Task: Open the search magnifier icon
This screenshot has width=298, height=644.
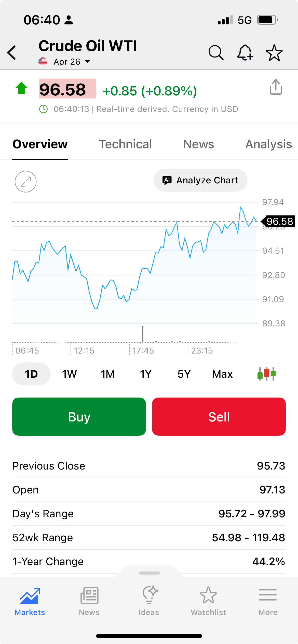Action: (x=216, y=53)
